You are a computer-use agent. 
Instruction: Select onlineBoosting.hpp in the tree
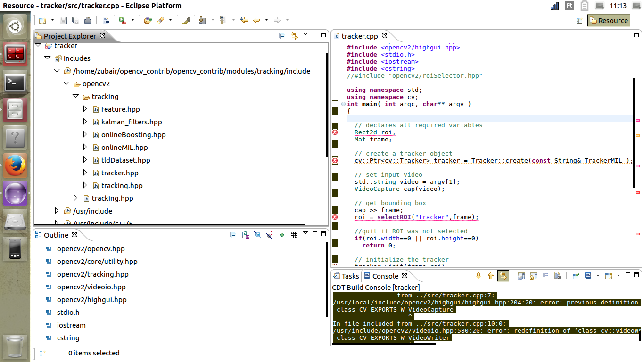click(133, 135)
